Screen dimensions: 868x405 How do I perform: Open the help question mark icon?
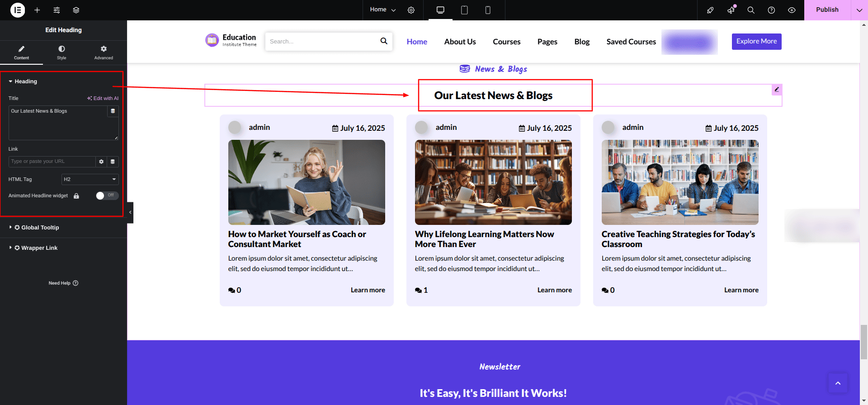771,10
